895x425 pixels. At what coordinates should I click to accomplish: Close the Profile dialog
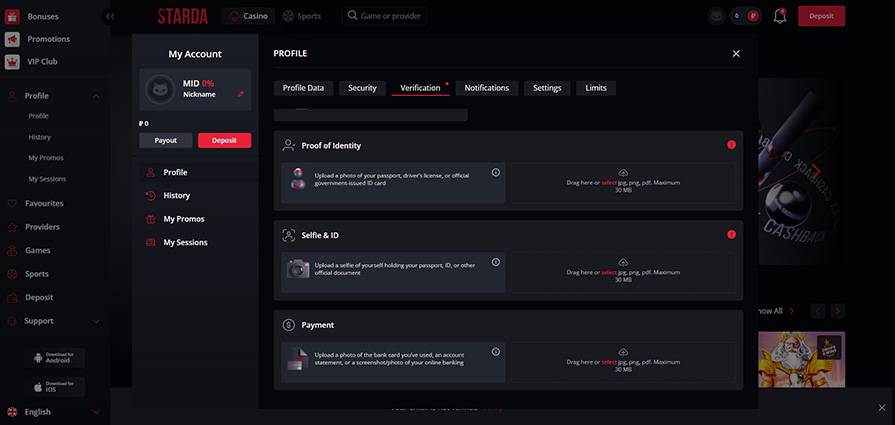point(736,53)
